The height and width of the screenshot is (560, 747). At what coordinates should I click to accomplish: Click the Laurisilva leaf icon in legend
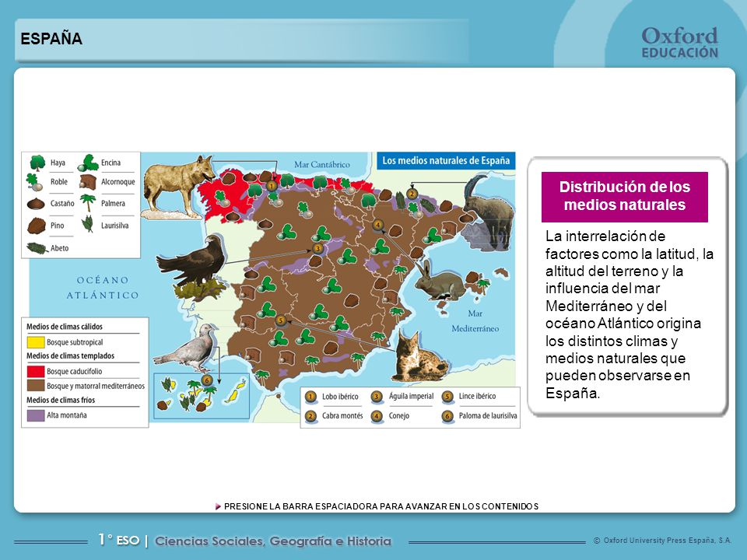(88, 224)
